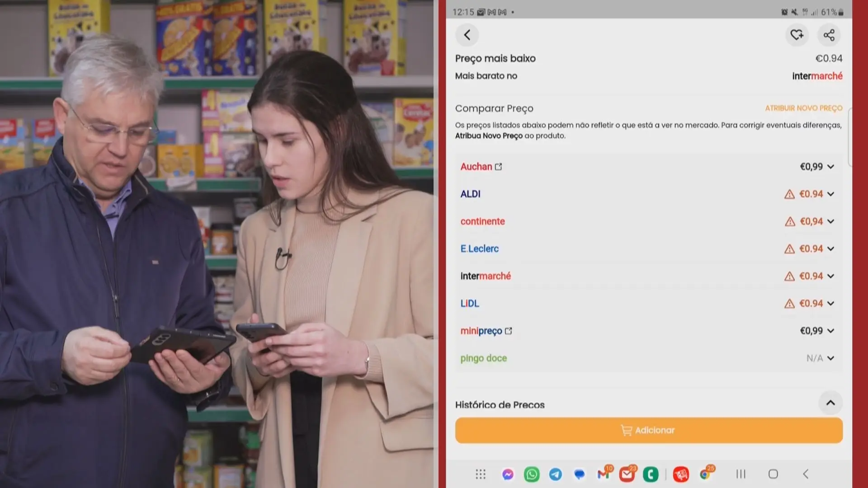Image resolution: width=868 pixels, height=488 pixels.
Task: Expand continente price details chevron
Action: pos(830,221)
